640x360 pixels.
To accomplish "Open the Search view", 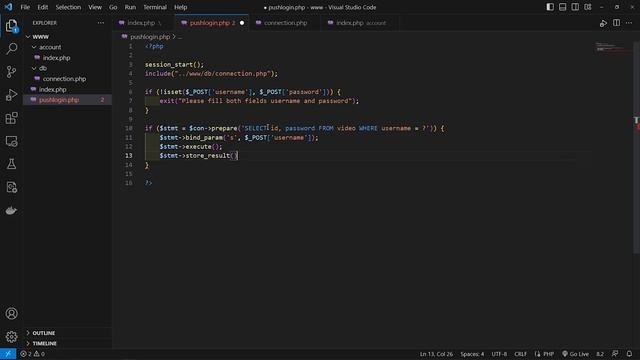I will pyautogui.click(x=11, y=49).
